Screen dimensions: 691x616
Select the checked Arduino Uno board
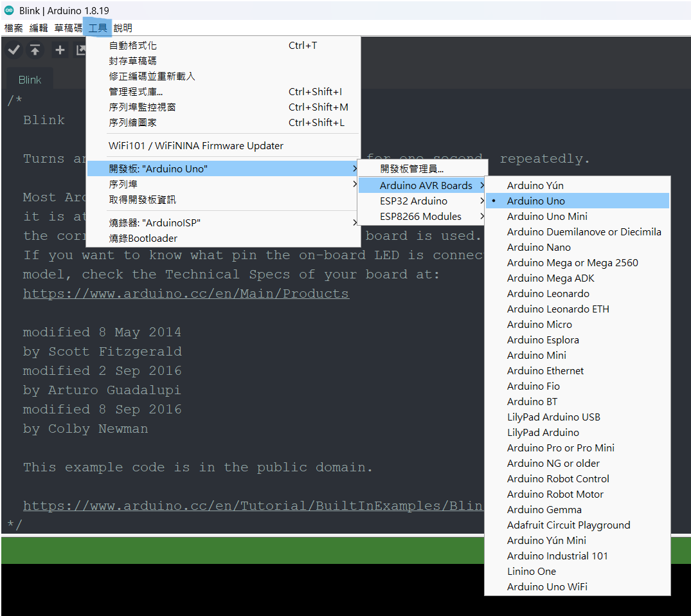(577, 201)
